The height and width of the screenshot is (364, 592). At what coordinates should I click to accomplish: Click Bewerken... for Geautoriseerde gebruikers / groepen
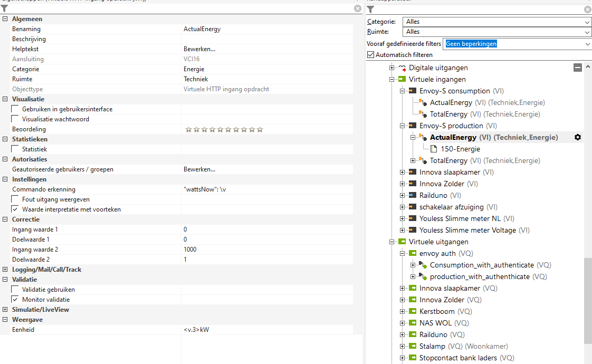199,169
